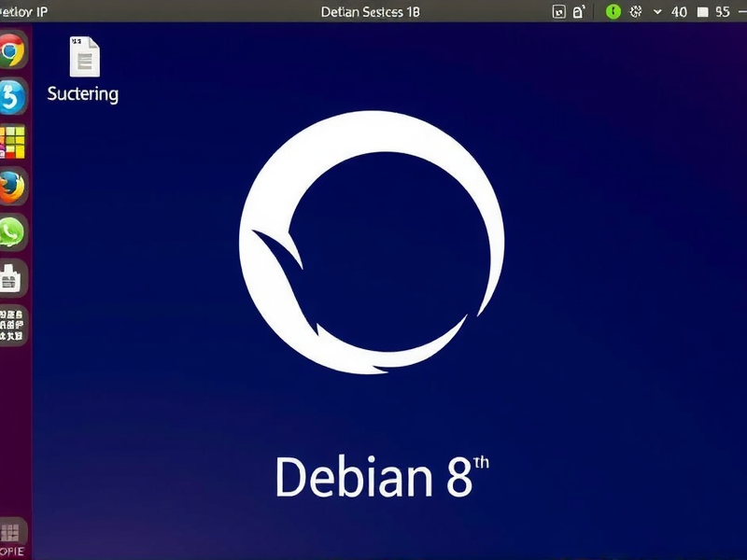Open Google Chrome from the dock
The height and width of the screenshot is (560, 747).
pyautogui.click(x=11, y=51)
